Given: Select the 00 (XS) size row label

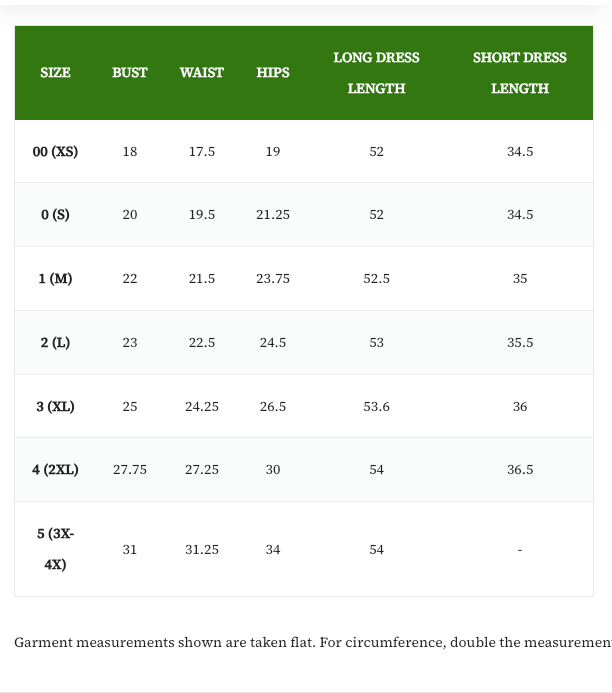Looking at the screenshot, I should pyautogui.click(x=55, y=152).
